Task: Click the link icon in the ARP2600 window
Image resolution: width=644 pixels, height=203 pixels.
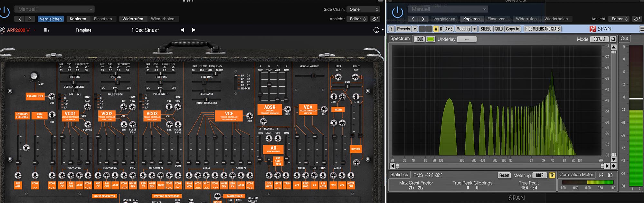Action: (375, 19)
